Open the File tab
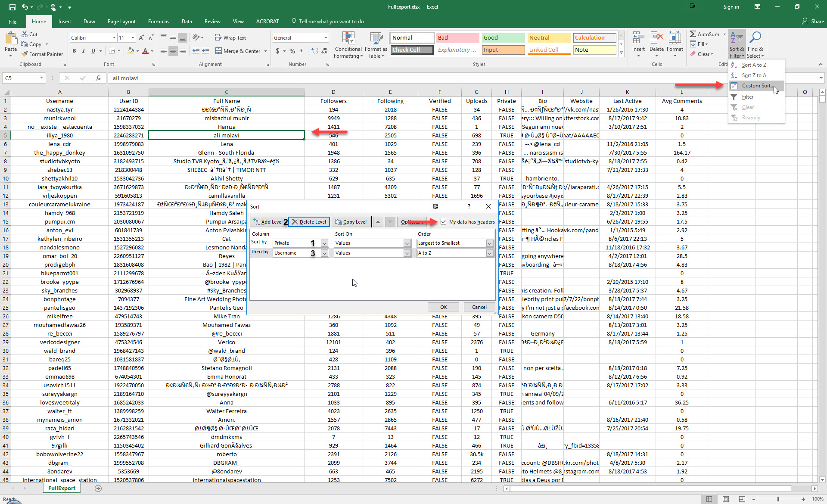827x504 pixels. point(12,22)
